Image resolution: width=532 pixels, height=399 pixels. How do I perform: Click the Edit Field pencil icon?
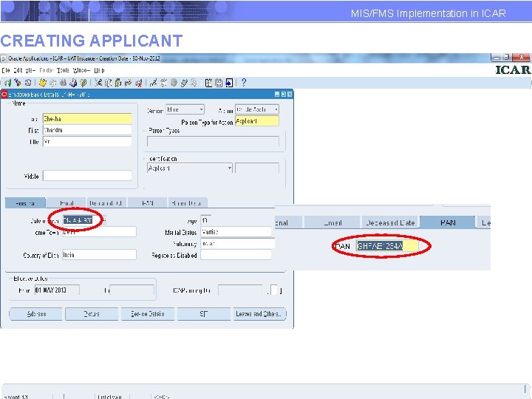pyautogui.click(x=154, y=83)
